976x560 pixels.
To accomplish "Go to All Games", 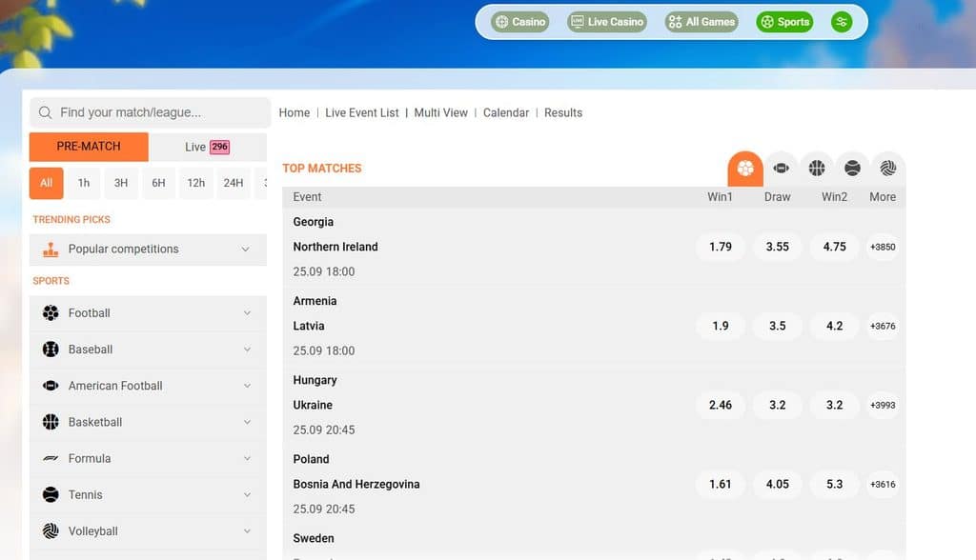I will (701, 22).
